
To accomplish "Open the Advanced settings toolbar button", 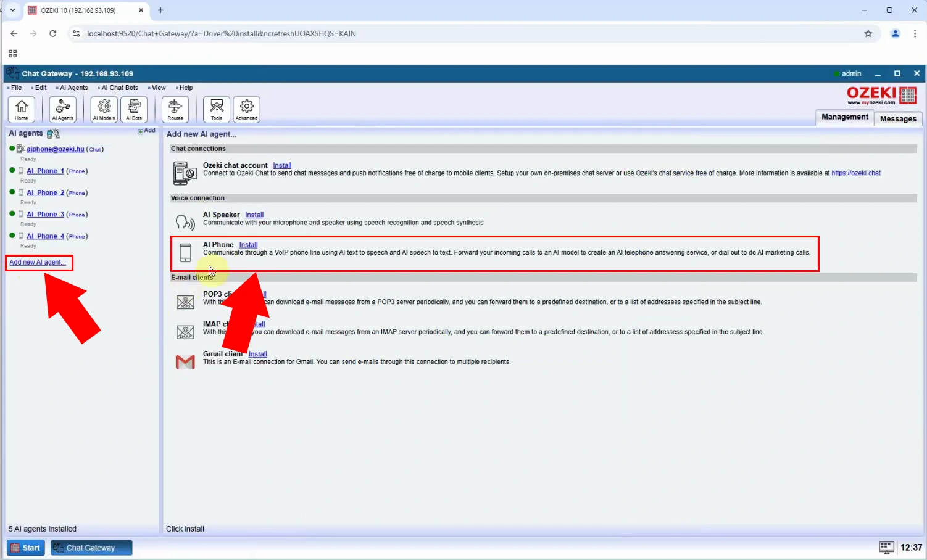I will pyautogui.click(x=246, y=109).
